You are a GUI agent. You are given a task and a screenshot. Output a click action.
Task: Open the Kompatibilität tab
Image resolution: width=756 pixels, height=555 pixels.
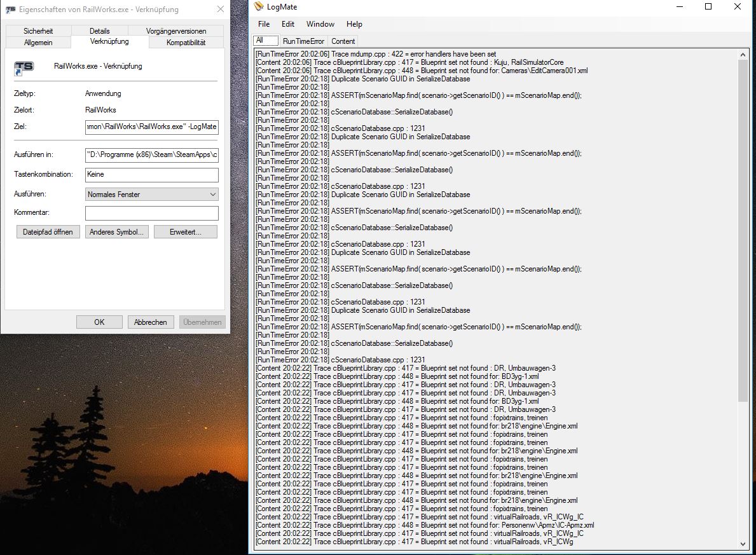[x=186, y=43]
